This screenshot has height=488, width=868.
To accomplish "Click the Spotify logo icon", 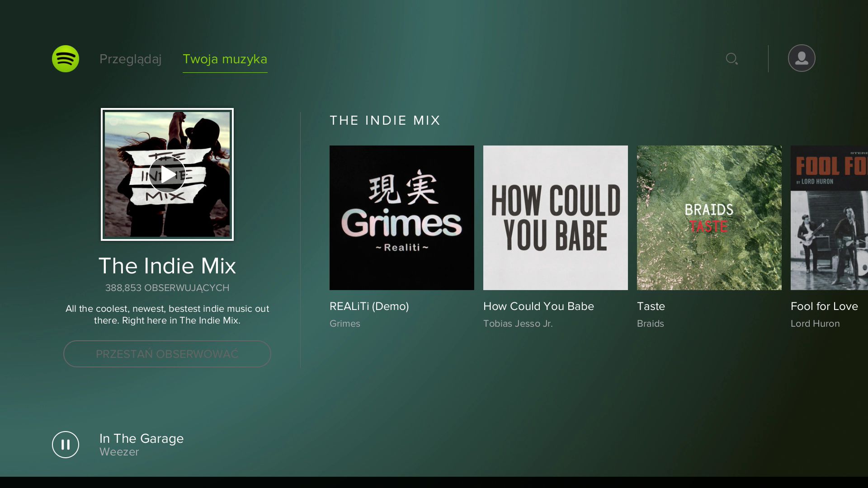I will [66, 59].
